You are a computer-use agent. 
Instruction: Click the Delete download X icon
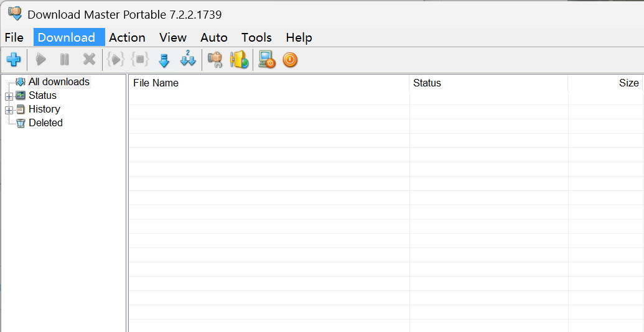click(90, 60)
